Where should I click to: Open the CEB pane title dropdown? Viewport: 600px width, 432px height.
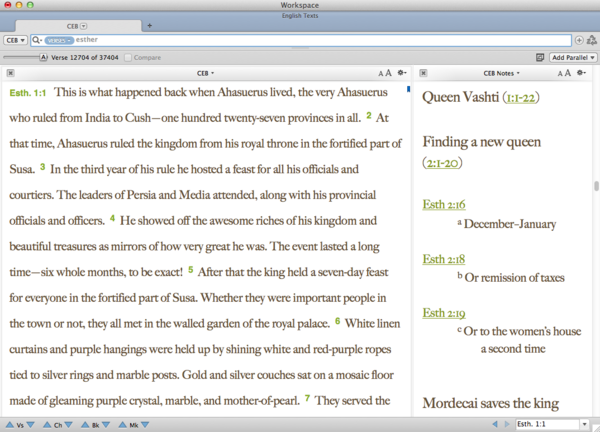(205, 73)
